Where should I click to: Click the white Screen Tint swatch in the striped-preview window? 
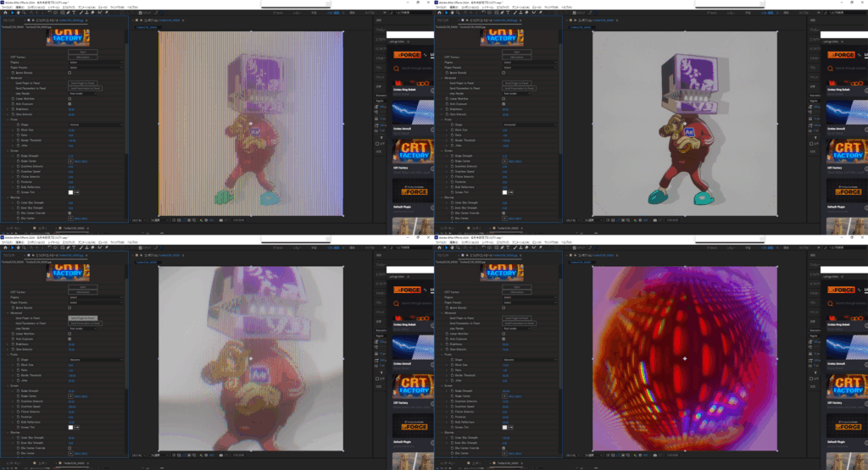tap(70, 192)
